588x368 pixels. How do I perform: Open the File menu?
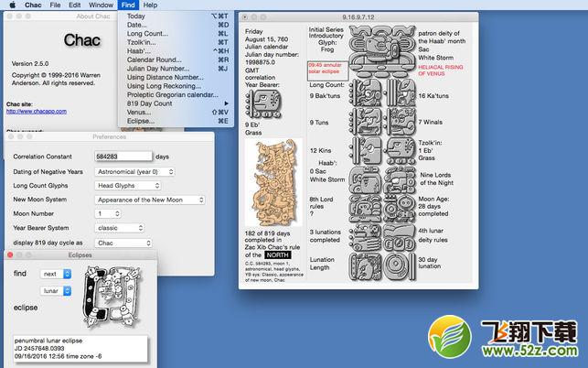pyautogui.click(x=55, y=5)
